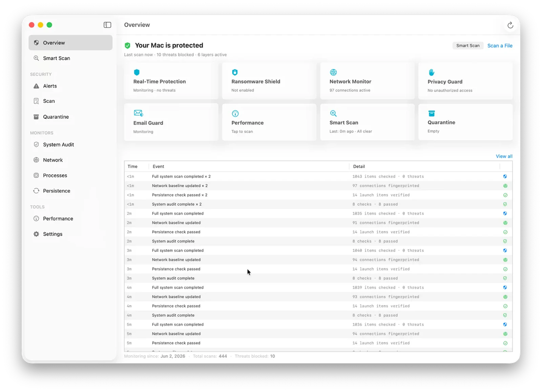Click the Alerts warning triangle icon
Viewport: 542px width, 392px height.
click(36, 86)
